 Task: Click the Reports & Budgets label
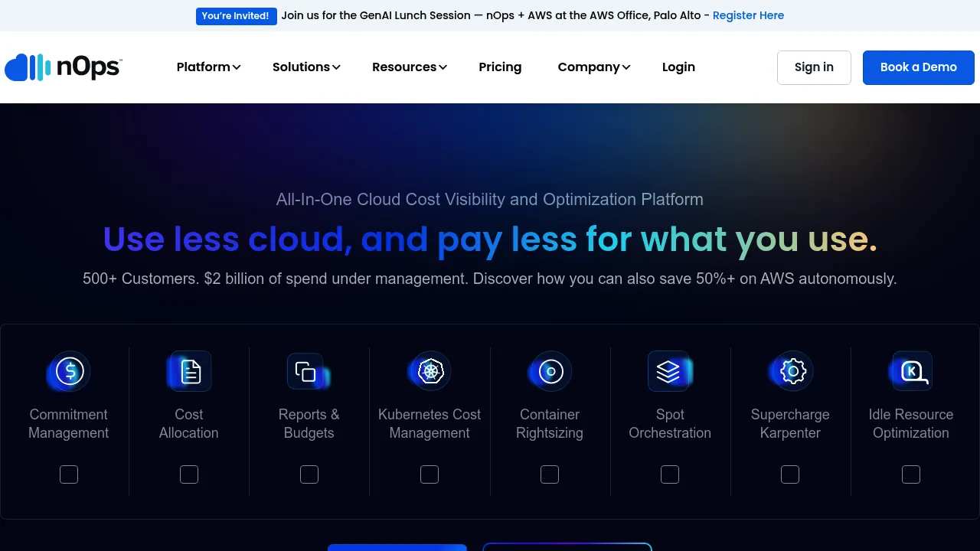[309, 424]
